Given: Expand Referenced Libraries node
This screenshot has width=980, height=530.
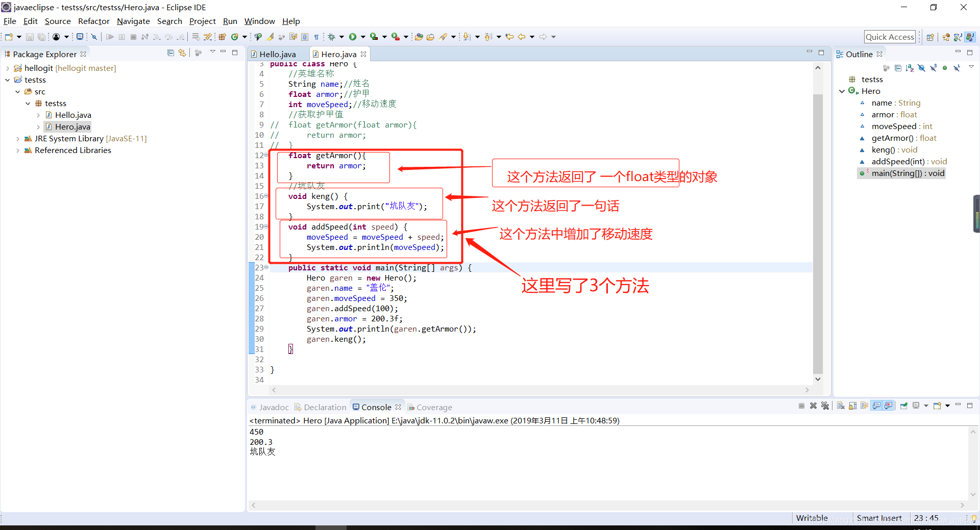Looking at the screenshot, I should (x=17, y=150).
